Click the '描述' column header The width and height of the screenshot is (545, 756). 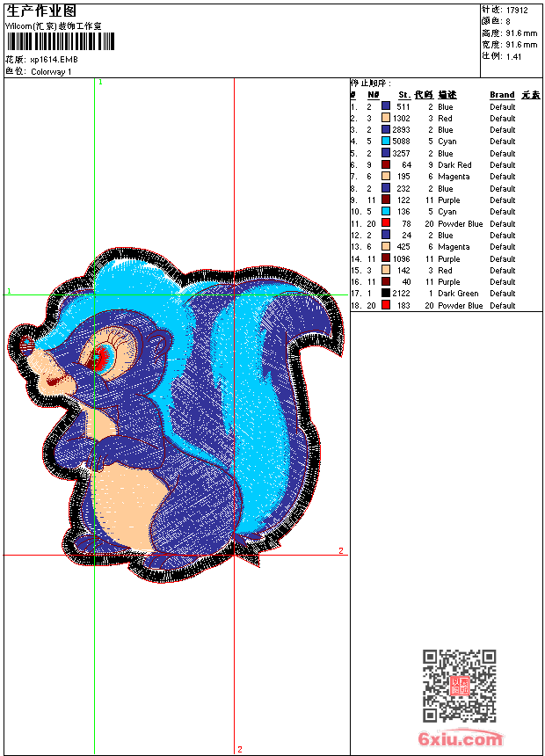pos(447,95)
